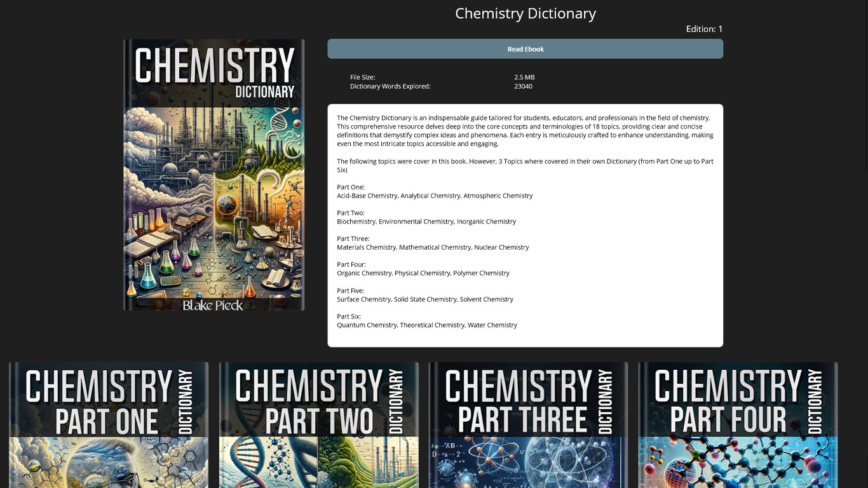
Task: Click the 2.5 MB value
Action: click(x=524, y=78)
